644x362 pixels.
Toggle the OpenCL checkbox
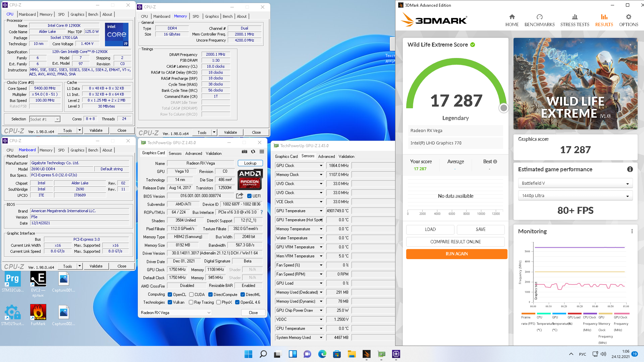(170, 295)
